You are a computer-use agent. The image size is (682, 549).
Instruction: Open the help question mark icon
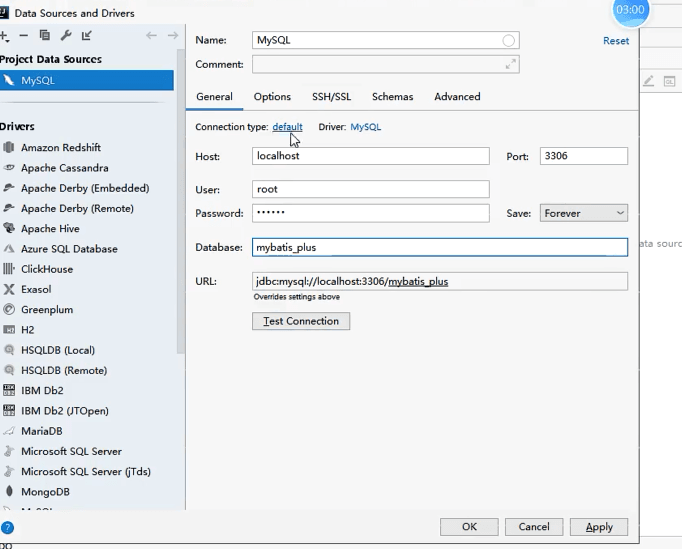click(x=7, y=528)
